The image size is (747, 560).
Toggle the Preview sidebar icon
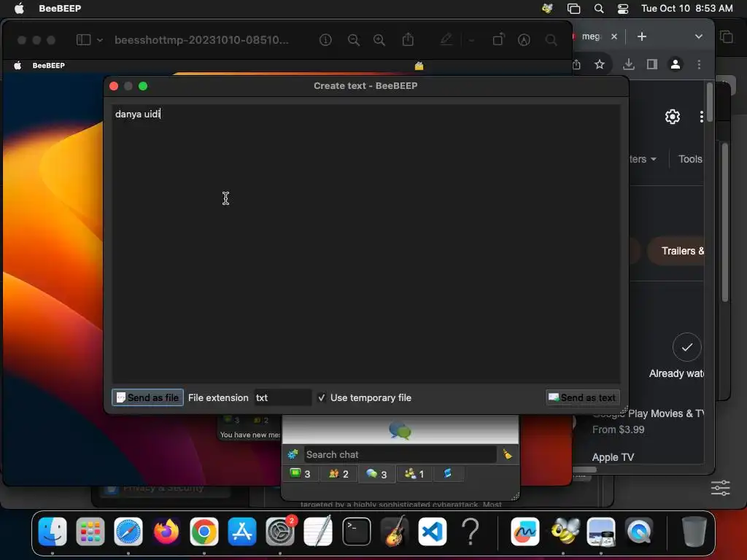click(x=83, y=39)
